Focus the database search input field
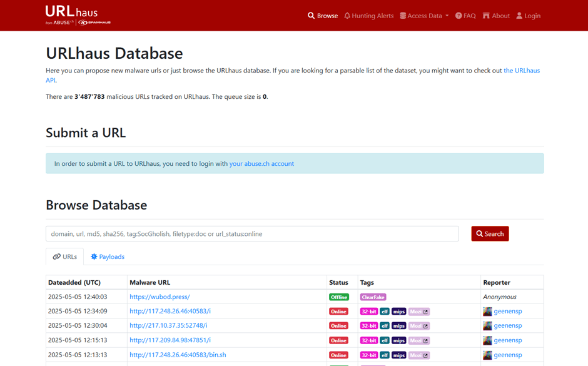Screen dimensions: 588x366 coord(252,234)
